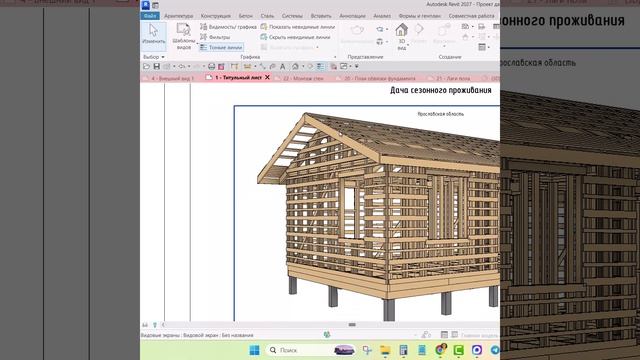The height and width of the screenshot is (360, 640).
Task: Open the Switch Windows icon in quick access toolbar
Action: 344,67
